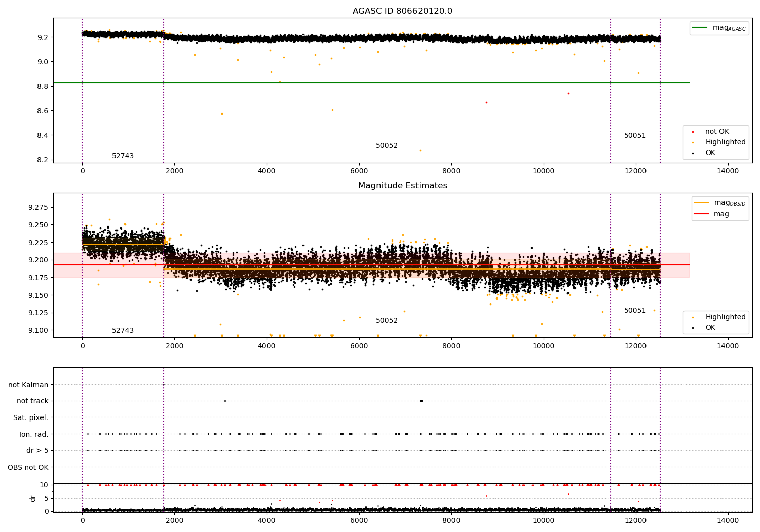
Task: Click the 'not track' row label
Action: (32, 401)
